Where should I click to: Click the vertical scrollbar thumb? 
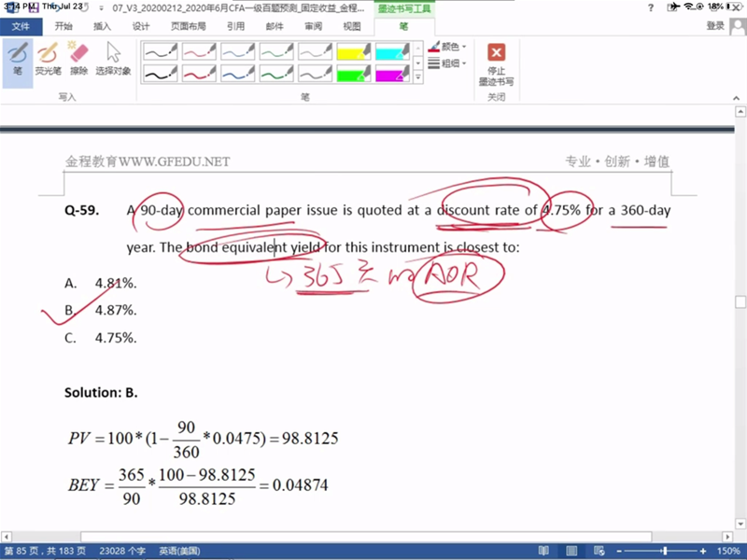[740, 301]
